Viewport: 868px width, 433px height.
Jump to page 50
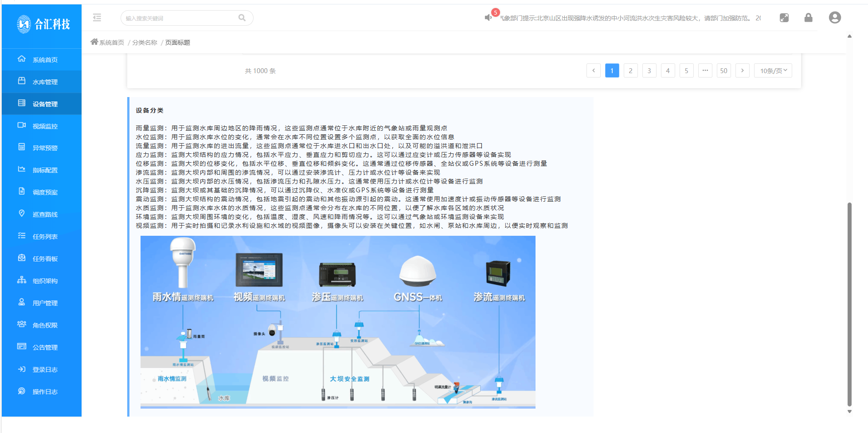click(x=724, y=70)
